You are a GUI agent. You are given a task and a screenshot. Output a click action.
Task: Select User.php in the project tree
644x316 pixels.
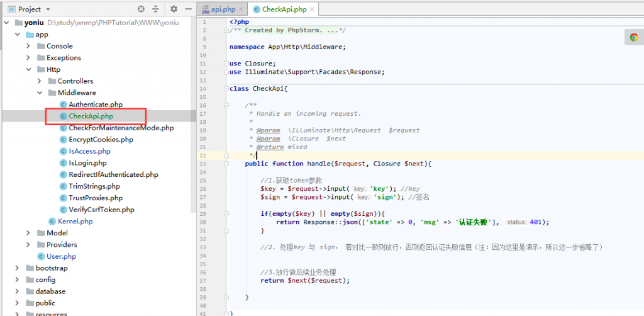61,257
